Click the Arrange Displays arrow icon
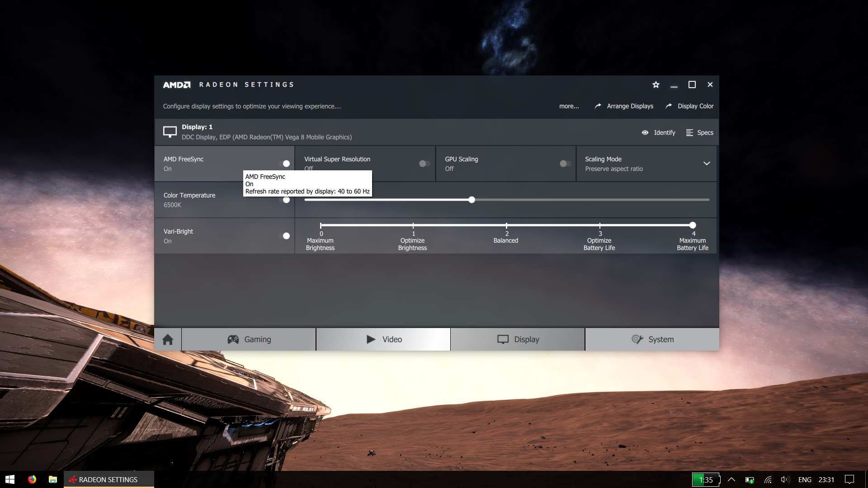This screenshot has width=868, height=488. pos(598,106)
